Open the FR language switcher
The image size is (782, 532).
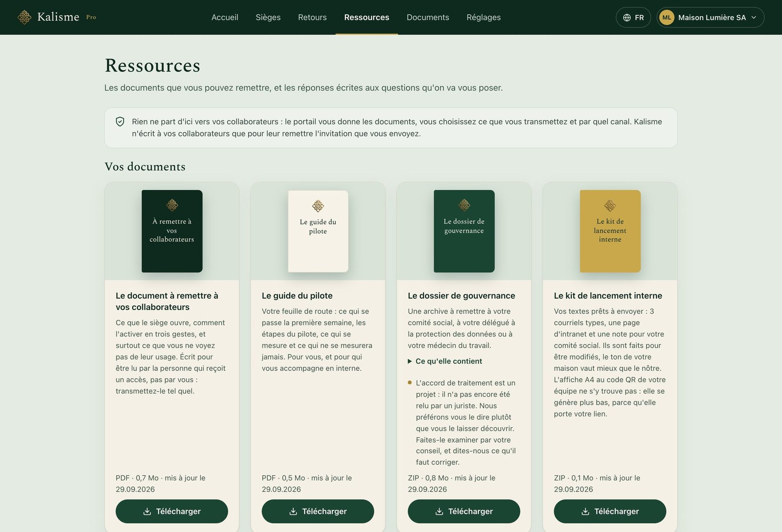point(633,17)
